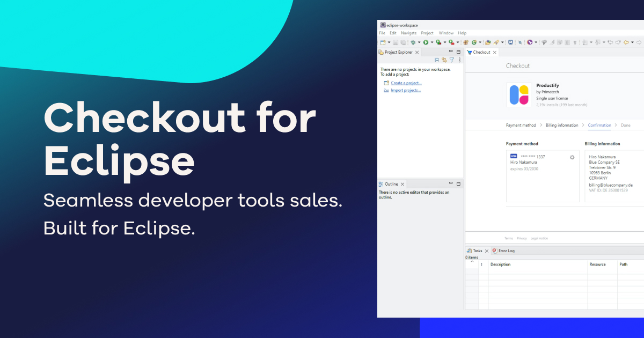The width and height of the screenshot is (644, 338).
Task: Open the Project Explorer filter funnel icon
Action: tap(452, 60)
